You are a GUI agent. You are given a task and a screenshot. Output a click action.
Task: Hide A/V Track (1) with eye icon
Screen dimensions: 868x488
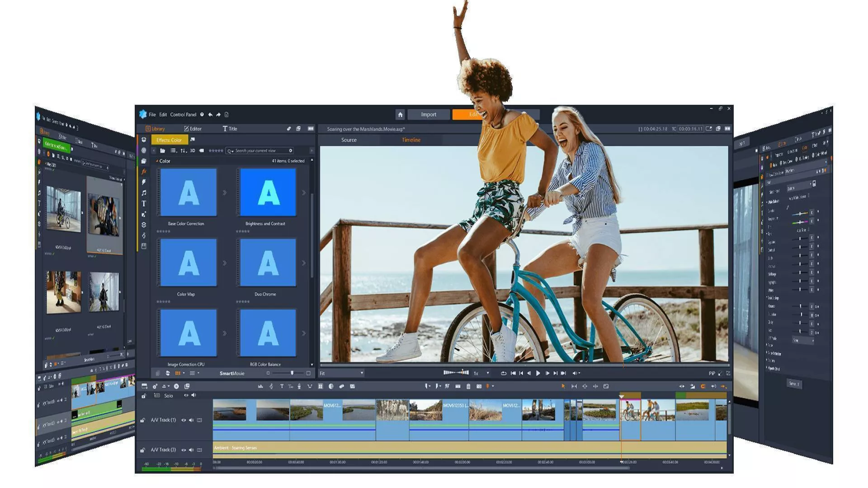pos(184,420)
